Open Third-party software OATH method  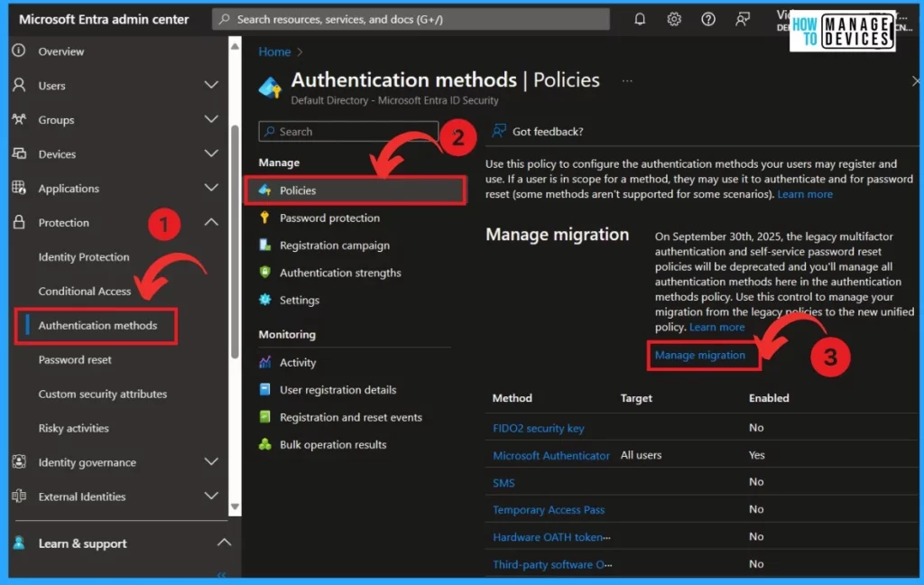[x=551, y=564]
